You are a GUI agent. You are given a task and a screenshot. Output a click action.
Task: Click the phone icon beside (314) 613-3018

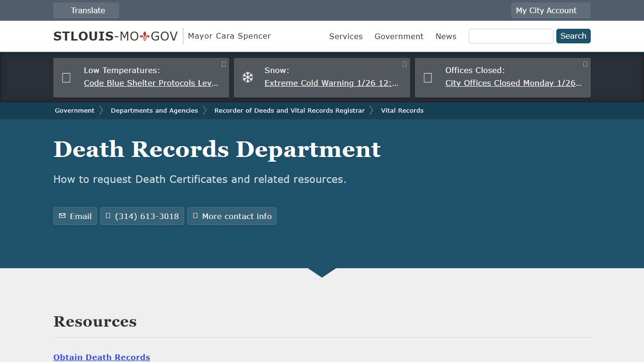tap(109, 216)
